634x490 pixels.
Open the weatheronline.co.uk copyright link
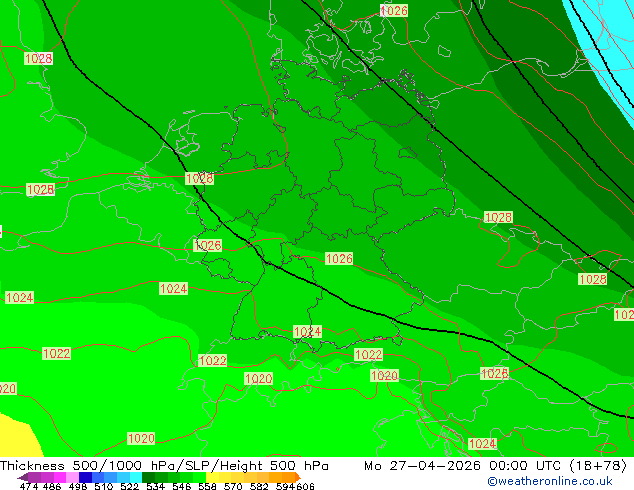pos(550,481)
